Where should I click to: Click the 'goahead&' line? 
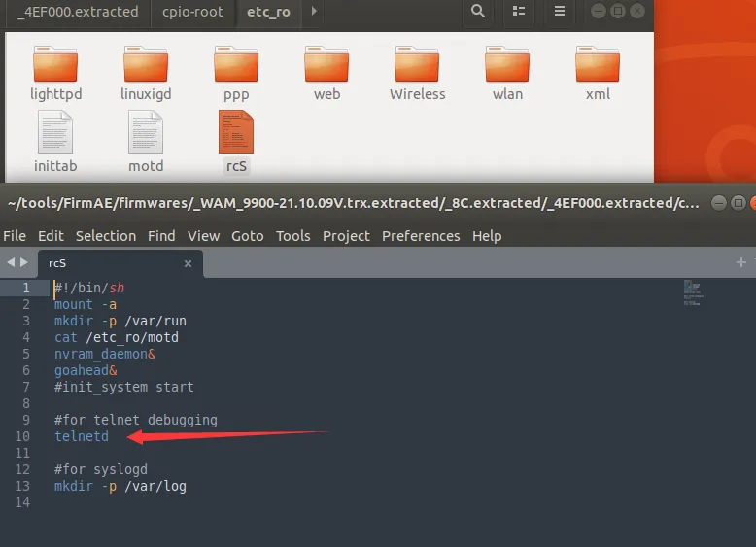86,370
